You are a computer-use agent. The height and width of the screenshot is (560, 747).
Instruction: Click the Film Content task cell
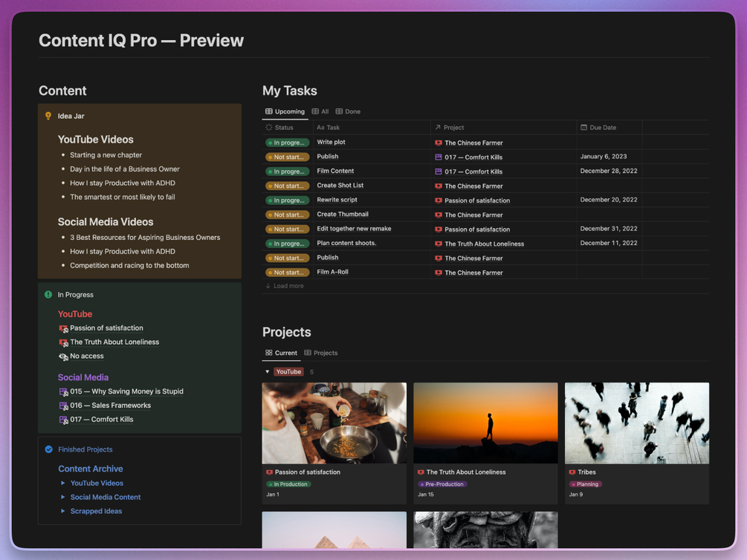tap(372, 171)
